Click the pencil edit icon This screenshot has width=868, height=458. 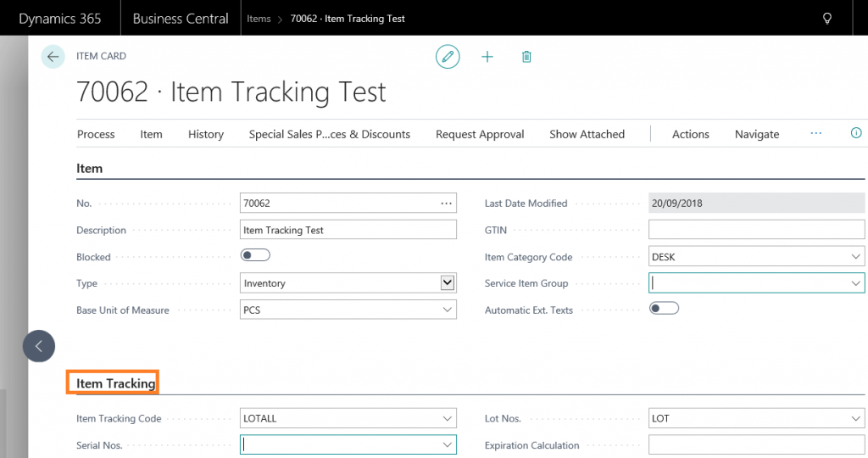[x=448, y=57]
